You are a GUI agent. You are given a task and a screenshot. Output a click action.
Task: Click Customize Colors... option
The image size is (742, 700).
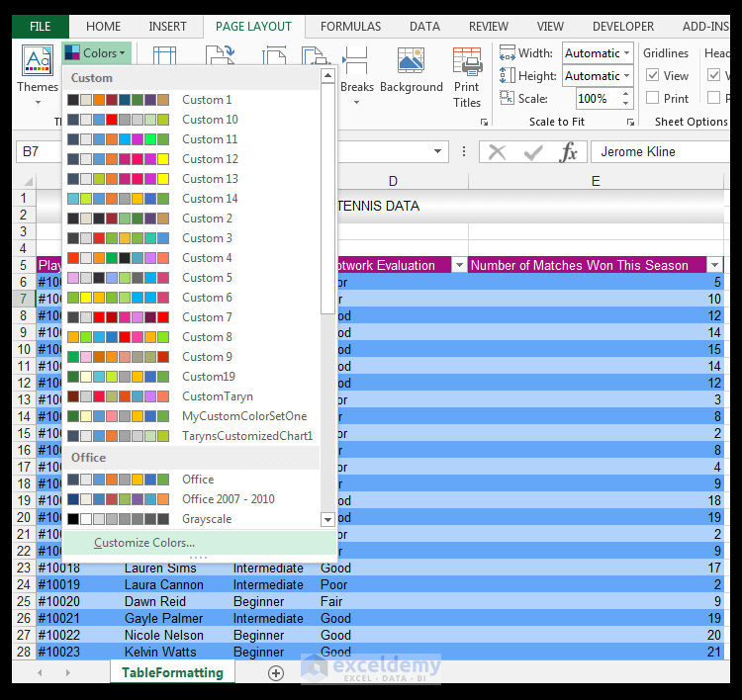tap(199, 543)
